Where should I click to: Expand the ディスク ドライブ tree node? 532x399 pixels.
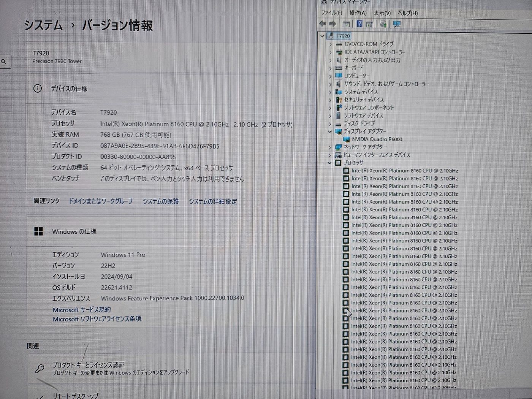point(330,123)
